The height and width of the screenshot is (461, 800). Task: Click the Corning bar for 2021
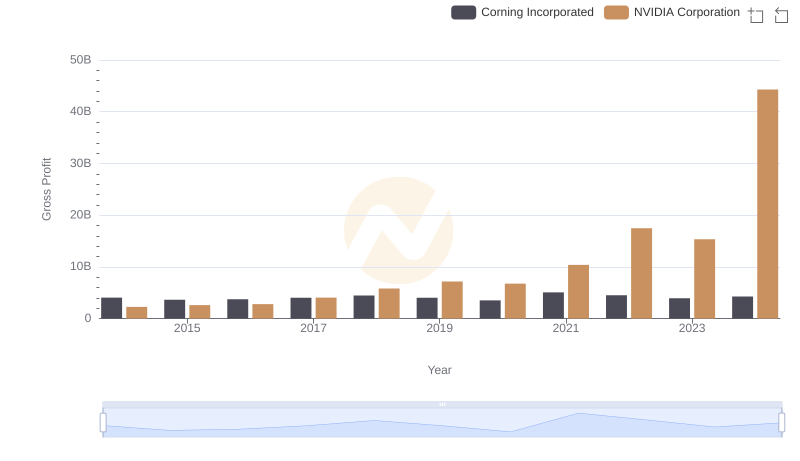(553, 305)
